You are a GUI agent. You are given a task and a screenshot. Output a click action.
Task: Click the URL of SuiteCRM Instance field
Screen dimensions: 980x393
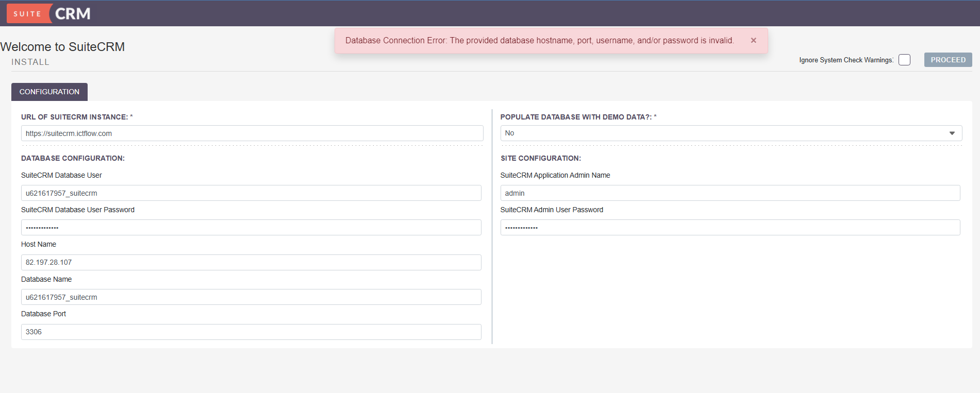click(252, 133)
